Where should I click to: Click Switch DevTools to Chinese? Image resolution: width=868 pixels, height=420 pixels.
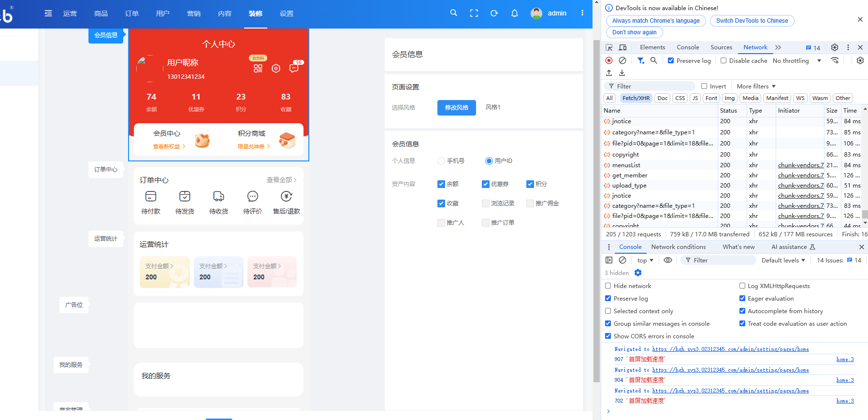click(752, 21)
